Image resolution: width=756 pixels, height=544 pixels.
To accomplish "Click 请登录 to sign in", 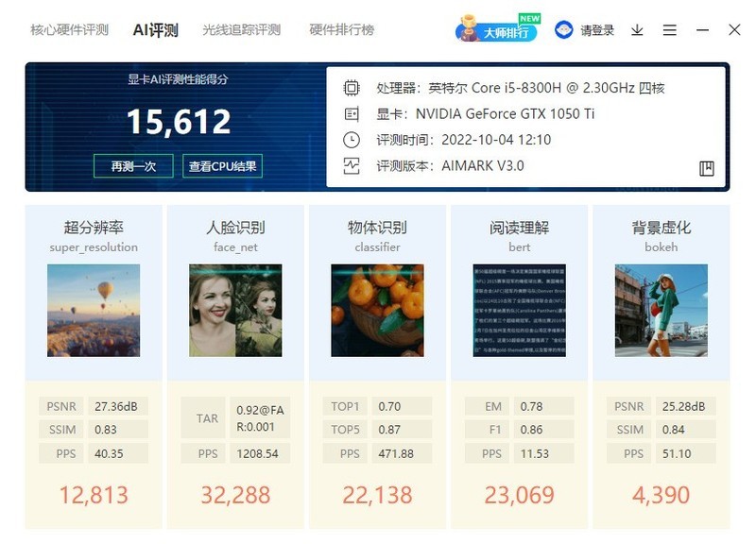I will point(596,29).
